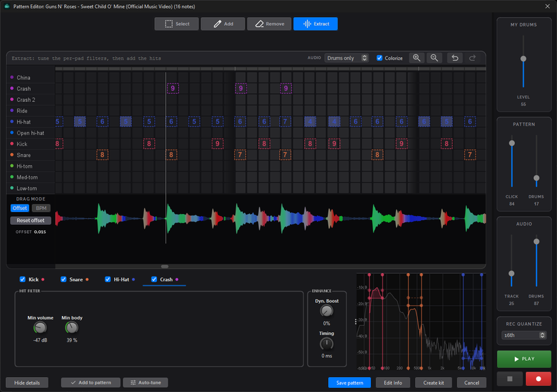Viewport: 557px width, 392px height.
Task: Toggle the Hi-Hat pad checkbox
Action: tap(107, 279)
